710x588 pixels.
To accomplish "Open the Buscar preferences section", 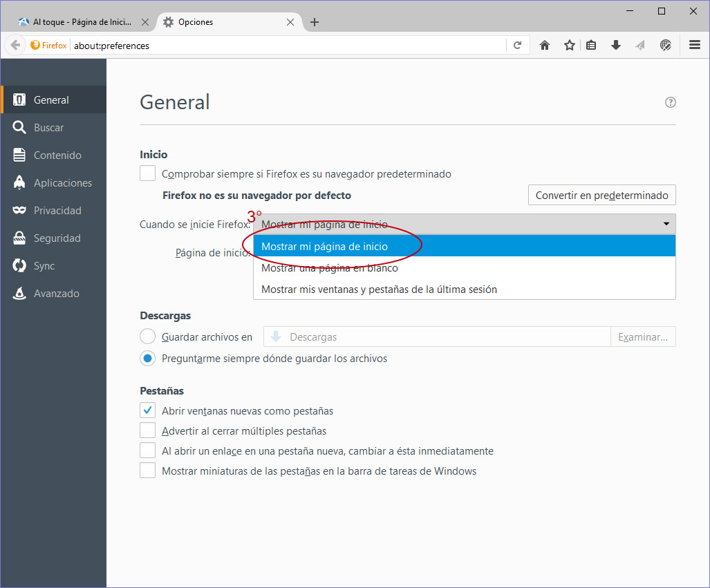I will [53, 127].
